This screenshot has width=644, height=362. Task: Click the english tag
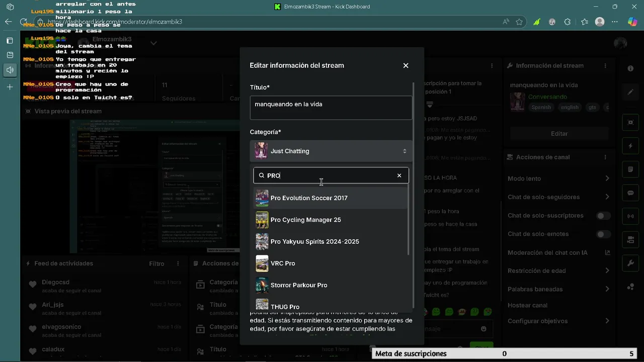(x=570, y=107)
